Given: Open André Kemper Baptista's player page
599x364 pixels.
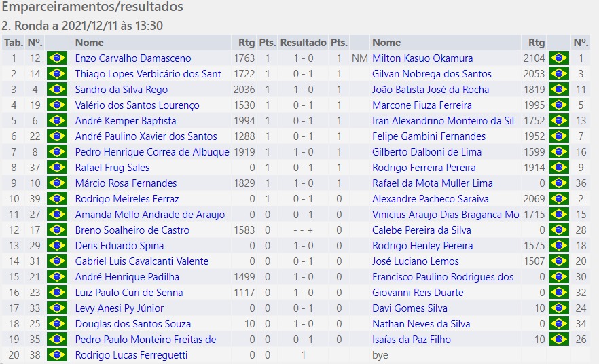Looking at the screenshot, I should [x=126, y=121].
